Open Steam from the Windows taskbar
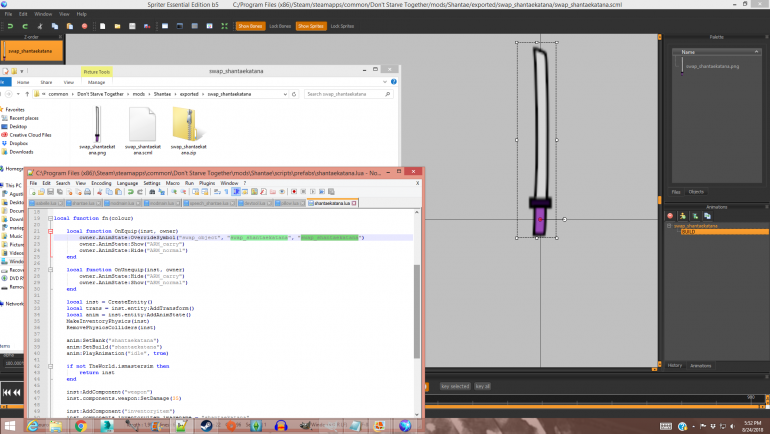Screen dimensions: 770x434 coord(207,426)
